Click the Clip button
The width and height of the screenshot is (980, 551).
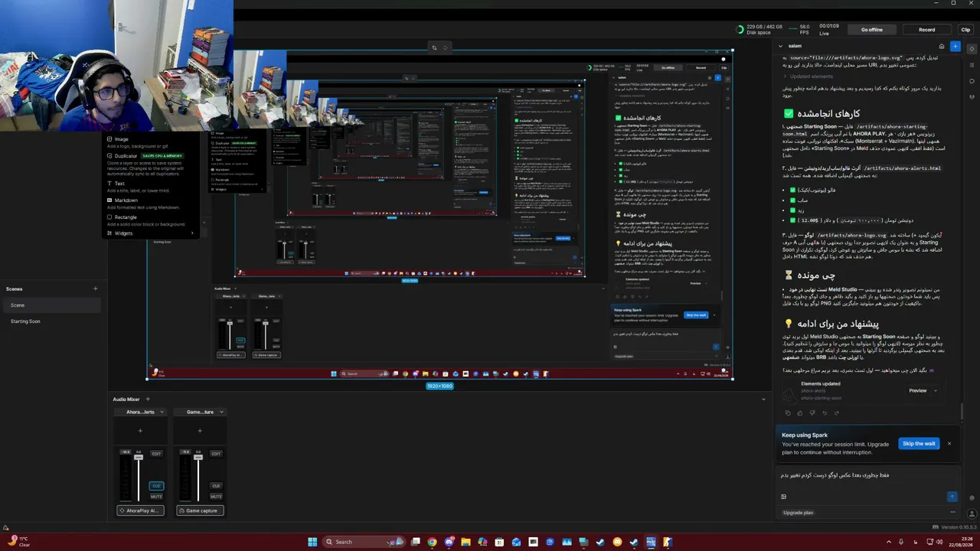click(965, 30)
